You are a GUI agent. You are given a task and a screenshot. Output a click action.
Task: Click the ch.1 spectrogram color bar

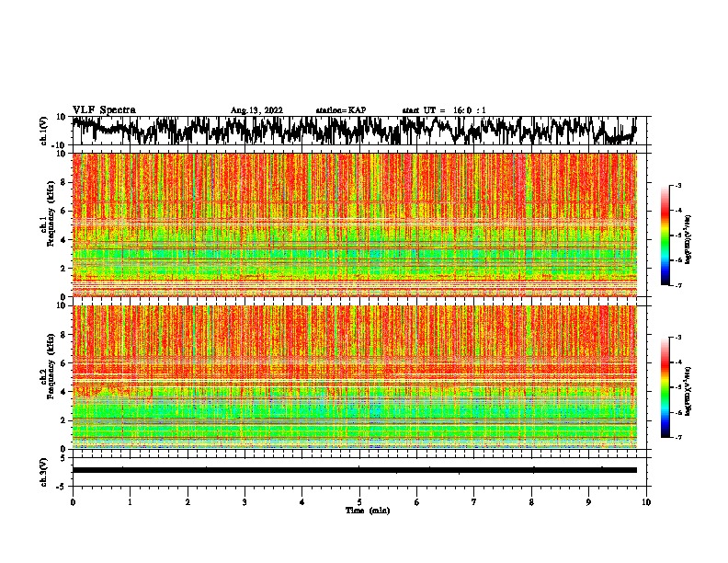665,236
